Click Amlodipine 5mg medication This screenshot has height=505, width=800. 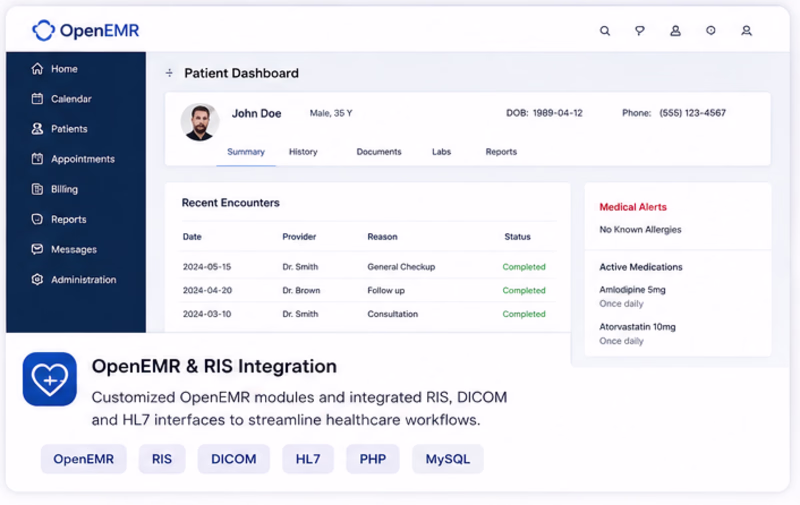point(632,290)
